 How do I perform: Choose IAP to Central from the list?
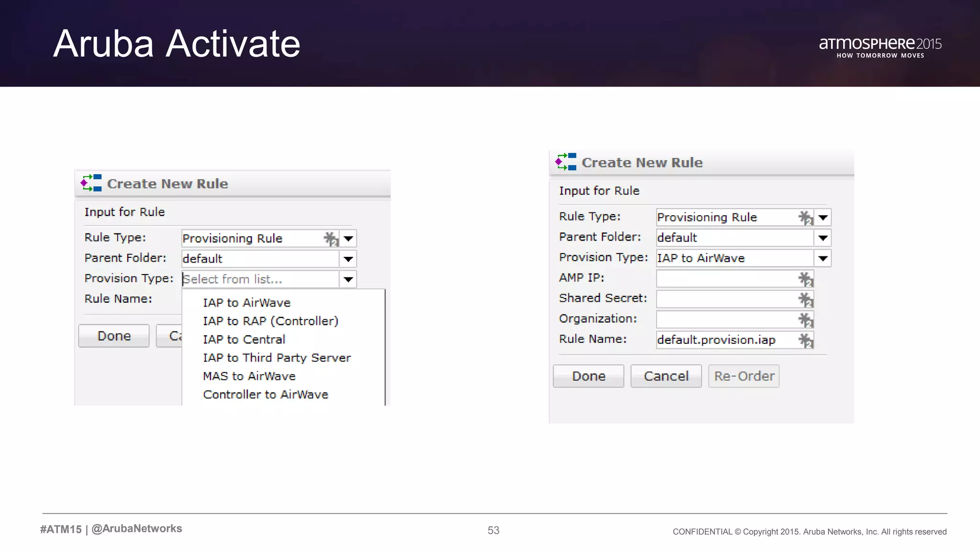(x=244, y=339)
